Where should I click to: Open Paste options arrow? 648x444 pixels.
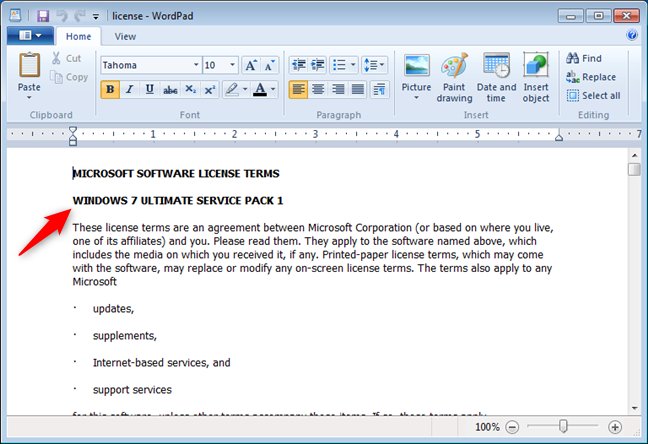tap(29, 98)
